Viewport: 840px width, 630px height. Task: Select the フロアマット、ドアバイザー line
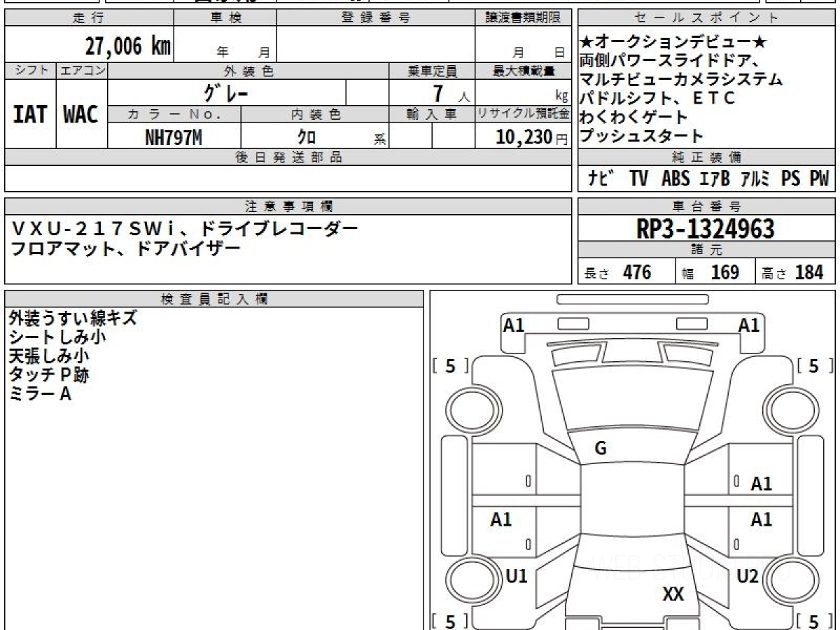(x=125, y=248)
